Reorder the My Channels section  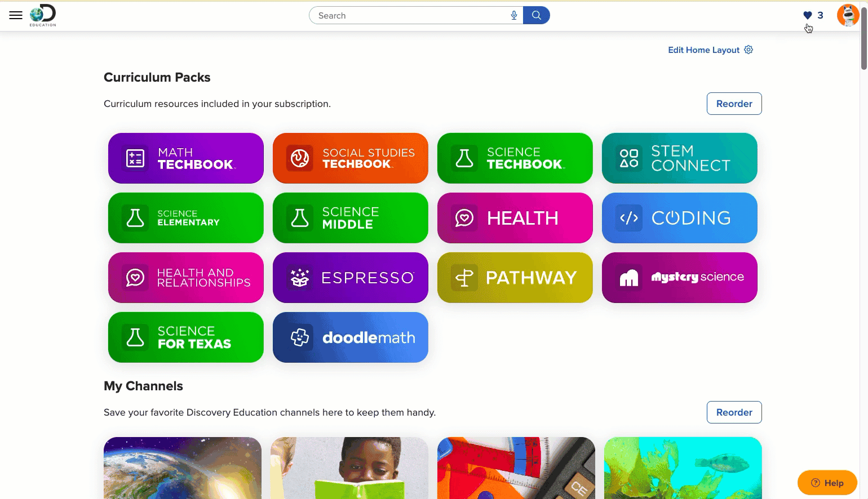[x=734, y=412]
